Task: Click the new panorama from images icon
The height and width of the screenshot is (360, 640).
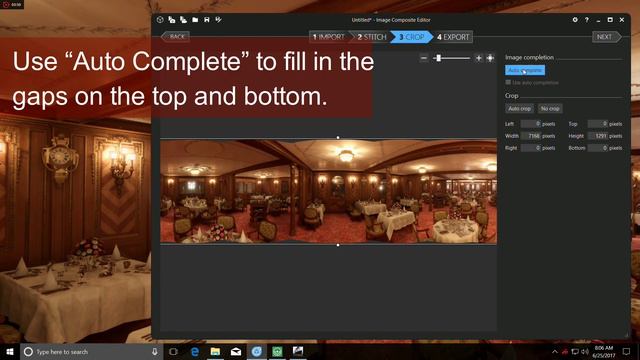Action: coord(172,20)
